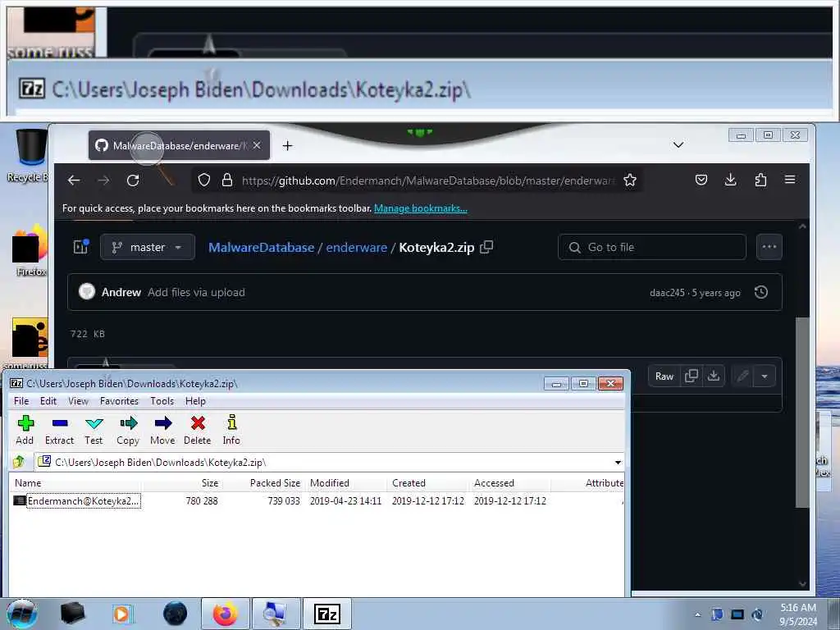Viewport: 840px width, 630px height.
Task: Click the 7-Zip path address field
Action: pyautogui.click(x=329, y=463)
